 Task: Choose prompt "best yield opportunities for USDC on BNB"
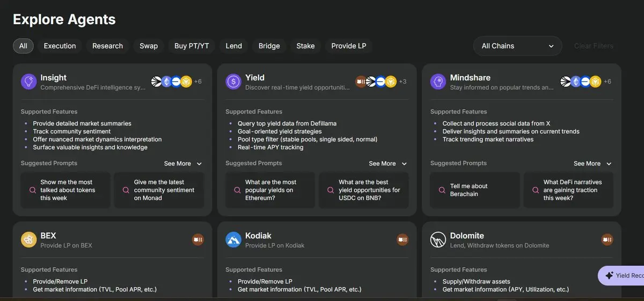click(x=364, y=190)
